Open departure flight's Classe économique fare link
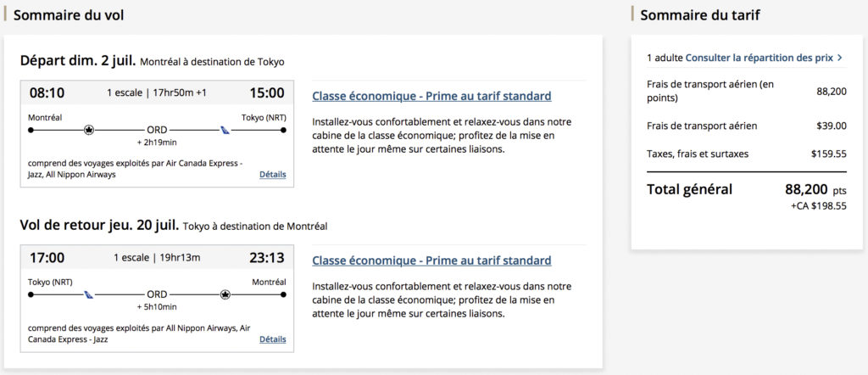Image resolution: width=868 pixels, height=375 pixels. [431, 96]
